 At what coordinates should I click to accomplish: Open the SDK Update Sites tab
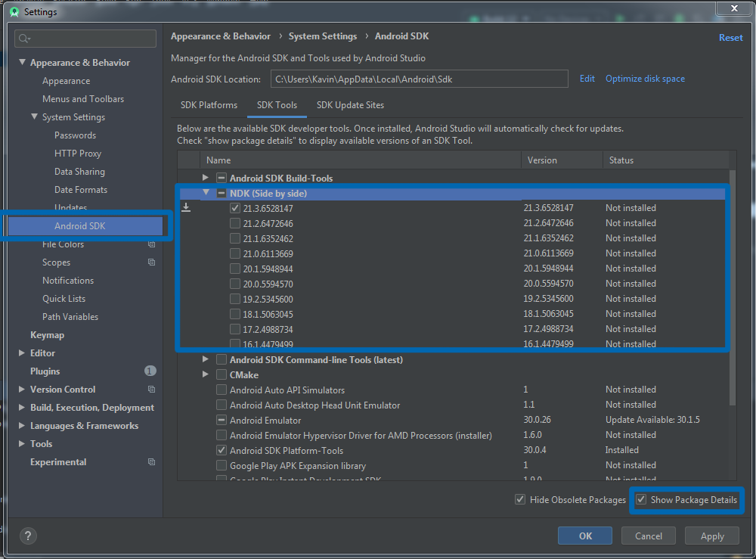point(350,105)
